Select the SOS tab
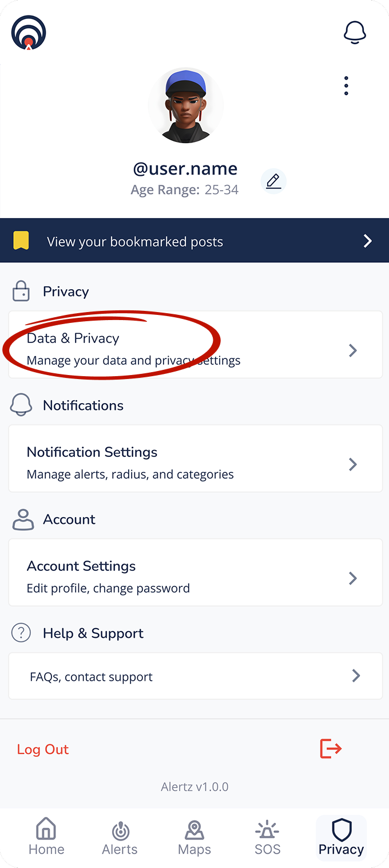This screenshot has height=868, width=389. tap(268, 837)
